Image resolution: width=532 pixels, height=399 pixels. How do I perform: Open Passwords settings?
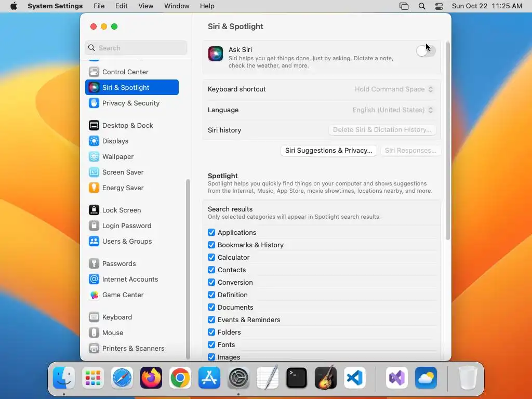pos(132,264)
